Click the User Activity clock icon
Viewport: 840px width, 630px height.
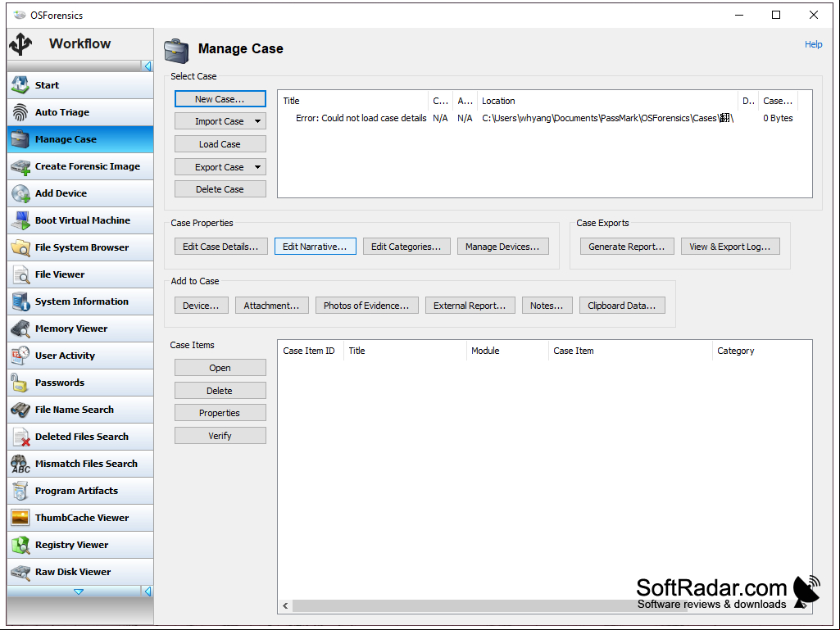point(20,356)
